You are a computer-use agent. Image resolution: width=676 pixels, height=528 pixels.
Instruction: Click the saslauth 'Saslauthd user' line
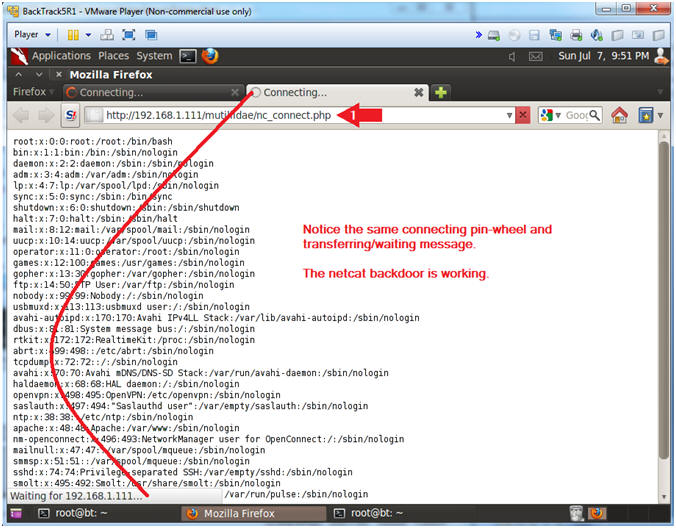click(191, 406)
